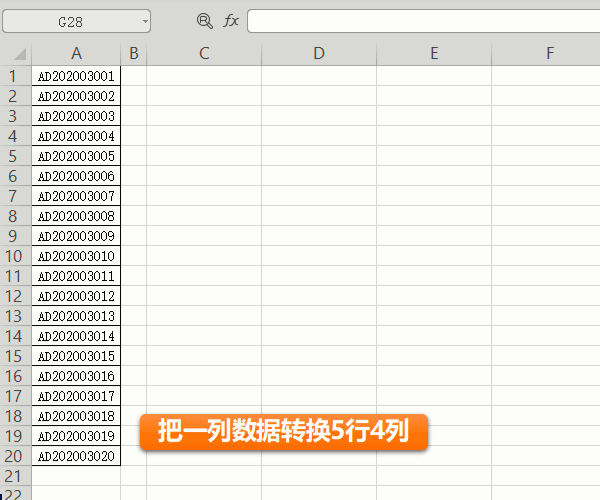
Task: Select column D header
Action: [319, 54]
